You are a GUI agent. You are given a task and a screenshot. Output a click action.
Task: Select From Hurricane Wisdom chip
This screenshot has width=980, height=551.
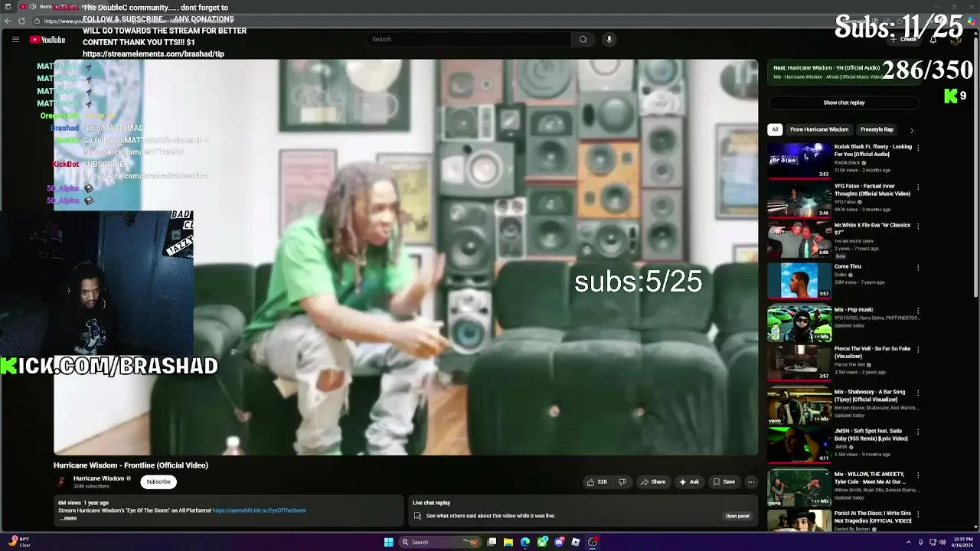[x=819, y=129]
